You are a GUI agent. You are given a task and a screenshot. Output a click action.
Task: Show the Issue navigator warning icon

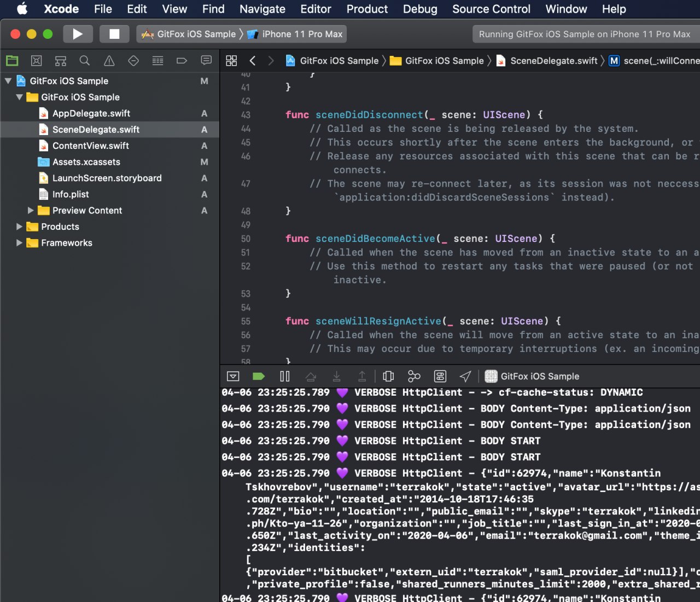tap(109, 61)
